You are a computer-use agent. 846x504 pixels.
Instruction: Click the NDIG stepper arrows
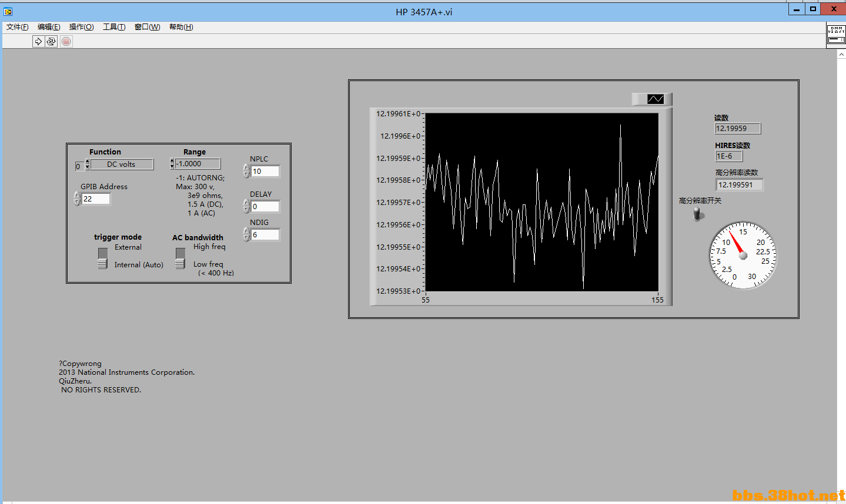tap(247, 234)
